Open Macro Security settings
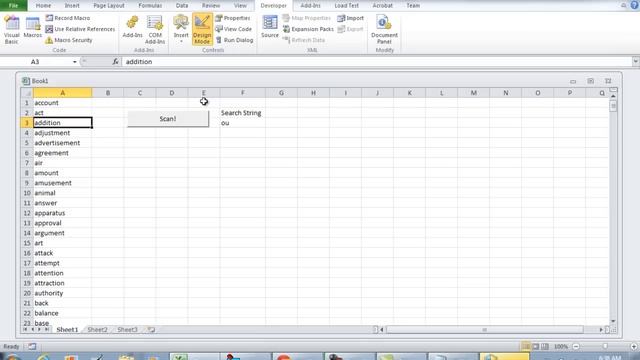This screenshot has height=360, width=640. coord(69,40)
